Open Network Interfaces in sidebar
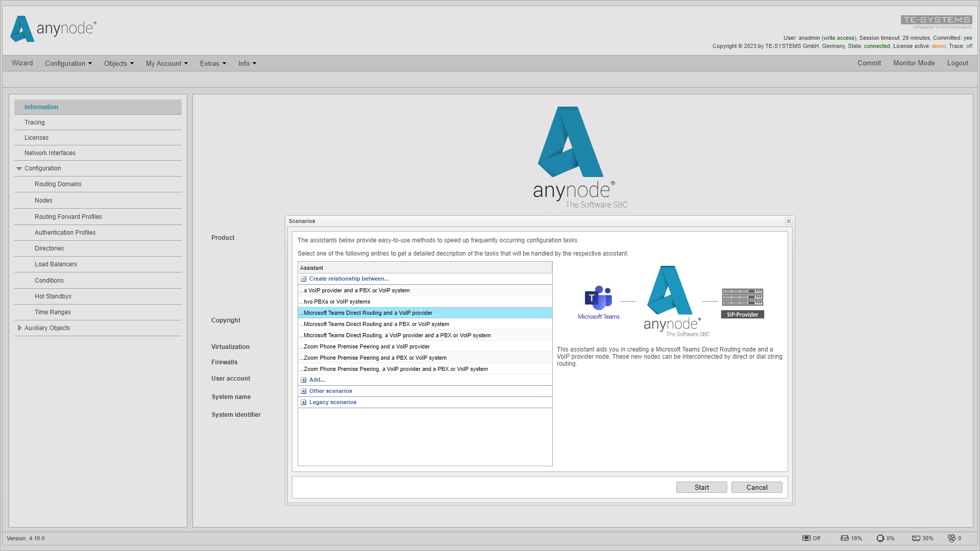Viewport: 980px width, 551px height. pos(98,153)
